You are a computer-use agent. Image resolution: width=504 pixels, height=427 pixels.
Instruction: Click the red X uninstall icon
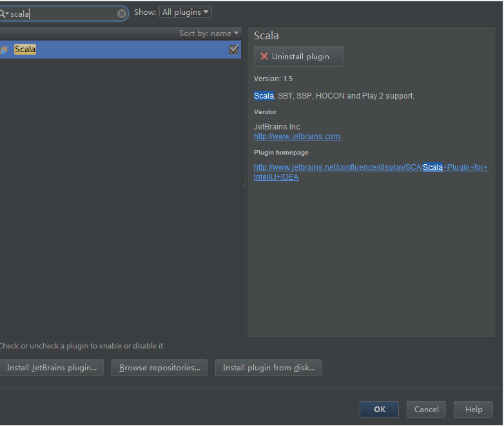coord(264,56)
